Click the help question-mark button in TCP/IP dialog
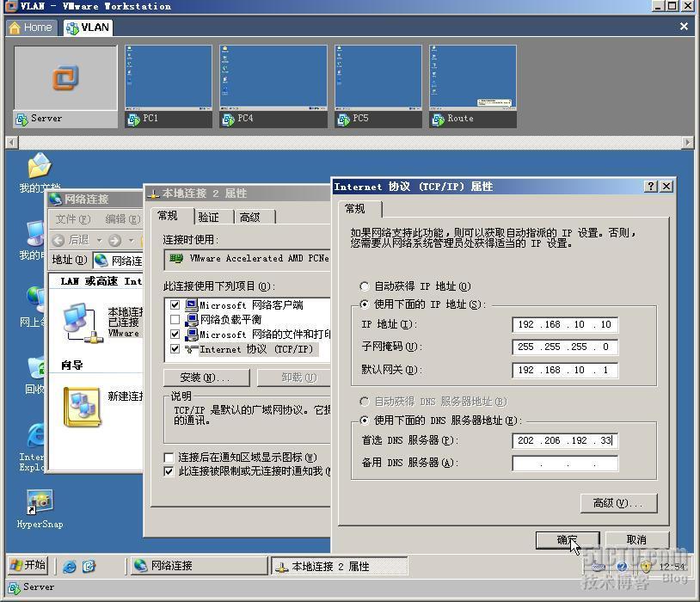Screen dimensions: 700x602 click(651, 187)
